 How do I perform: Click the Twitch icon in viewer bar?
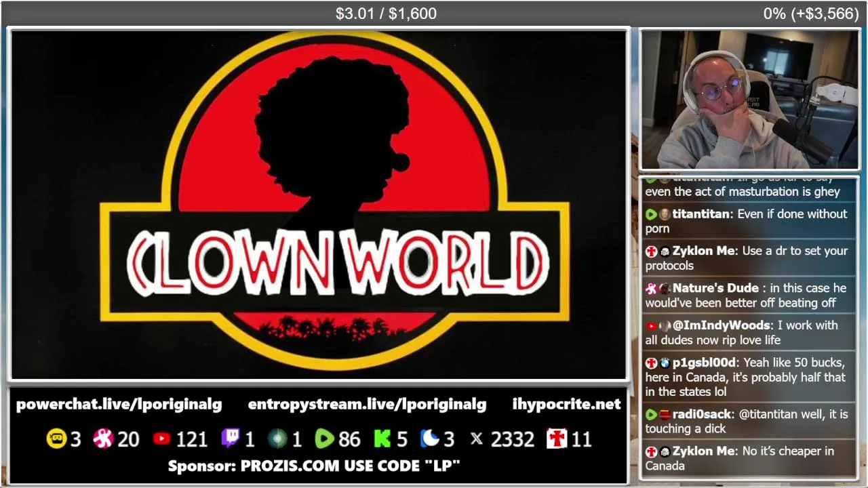(231, 439)
